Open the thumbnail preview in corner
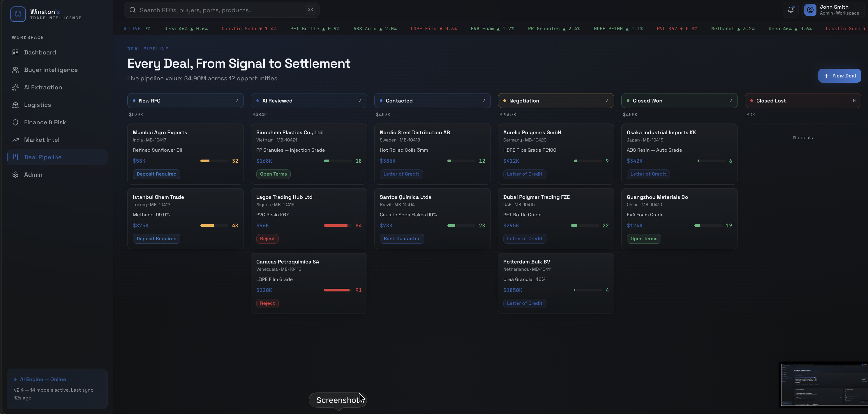Viewport: 868px width, 414px height. pos(824,385)
